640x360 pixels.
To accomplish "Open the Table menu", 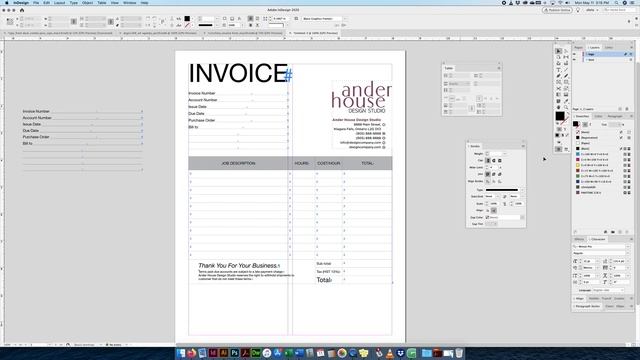I will (x=102, y=2).
